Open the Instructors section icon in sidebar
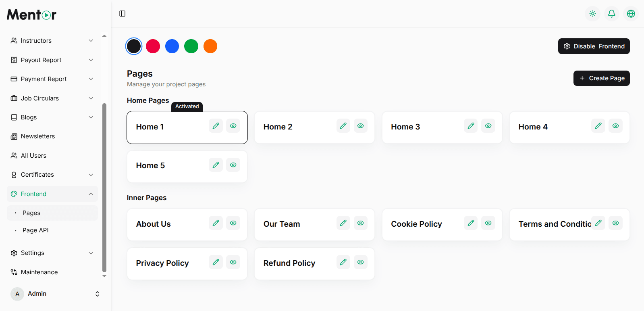Screen dimensions: 644x311 13,40
